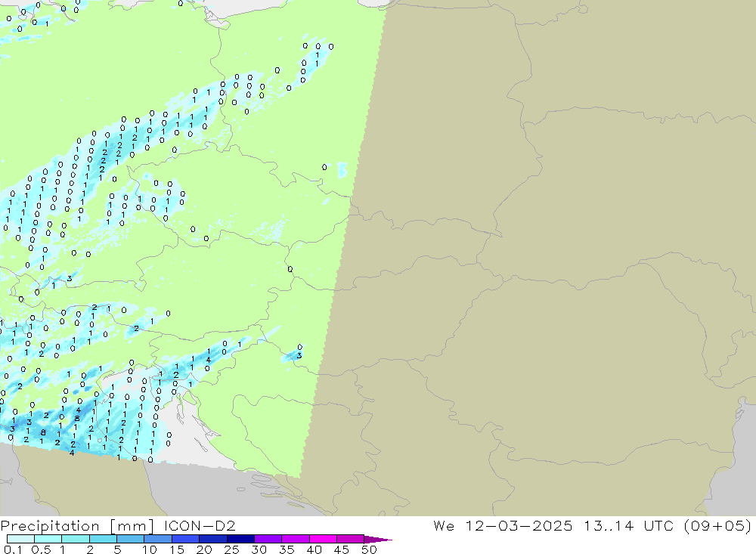Click the legend value '25'
This screenshot has width=756, height=554.
point(231,549)
